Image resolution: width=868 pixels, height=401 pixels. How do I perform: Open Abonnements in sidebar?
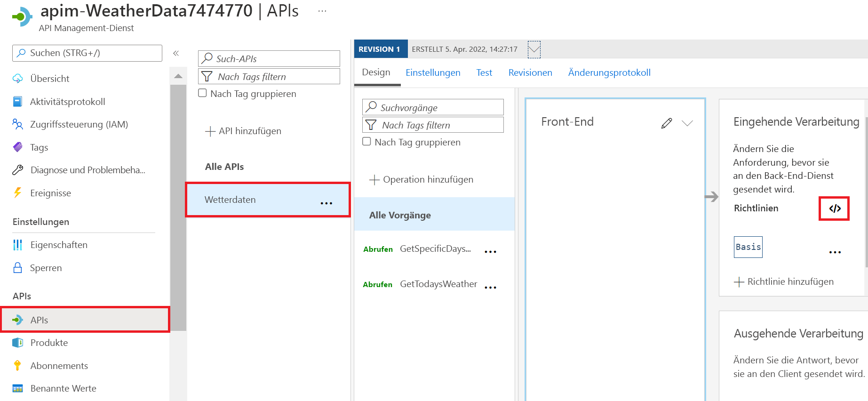pos(59,366)
